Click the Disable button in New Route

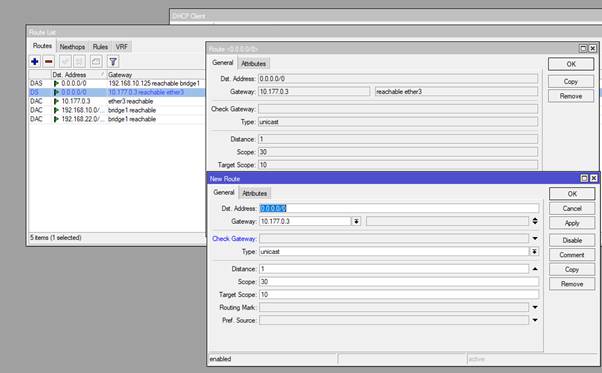[x=572, y=240]
